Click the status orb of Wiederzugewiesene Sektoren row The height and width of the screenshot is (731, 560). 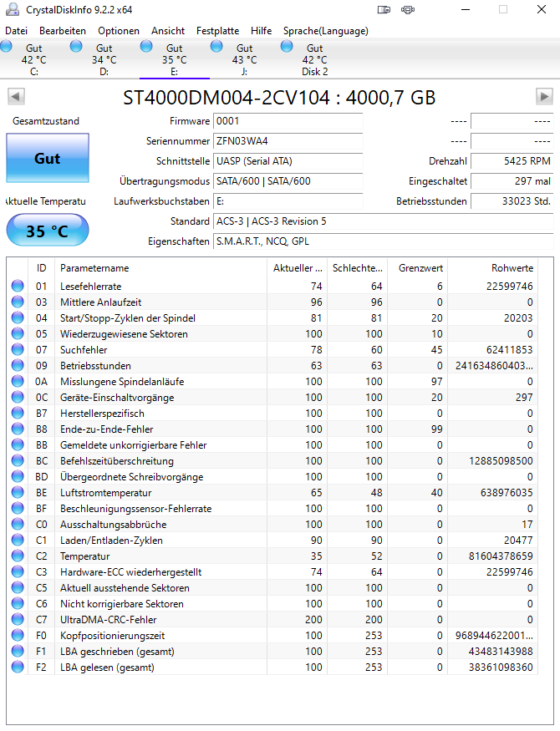coord(18,333)
